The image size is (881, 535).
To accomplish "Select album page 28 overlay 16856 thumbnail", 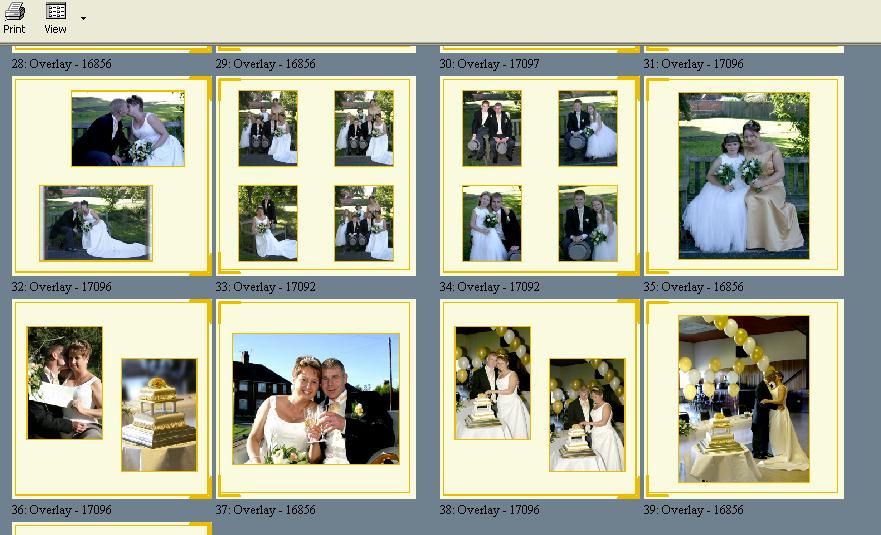I will coord(112,176).
